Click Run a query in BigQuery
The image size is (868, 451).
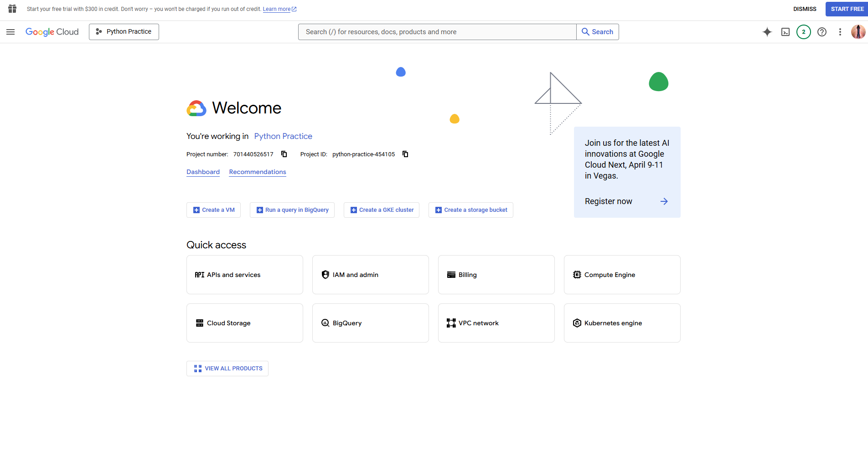point(292,210)
